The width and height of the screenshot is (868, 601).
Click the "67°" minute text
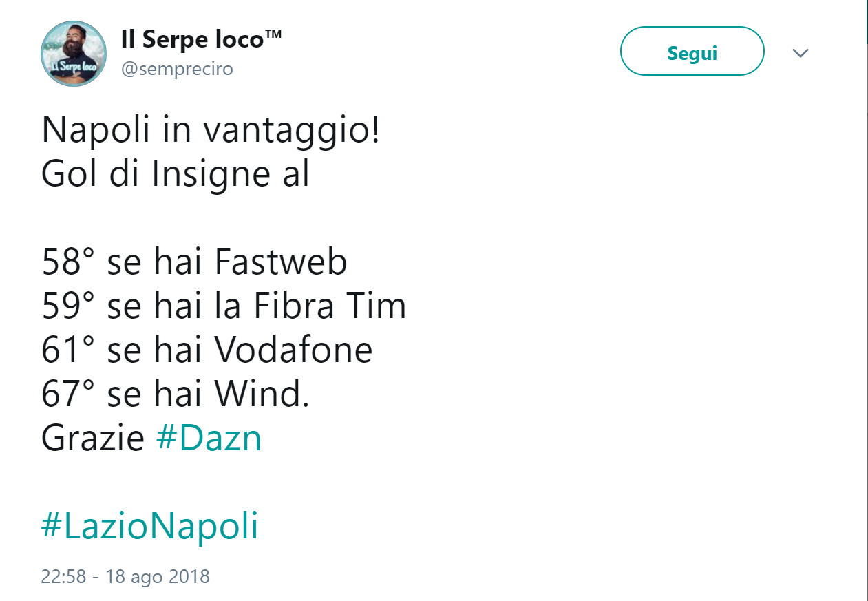67,394
